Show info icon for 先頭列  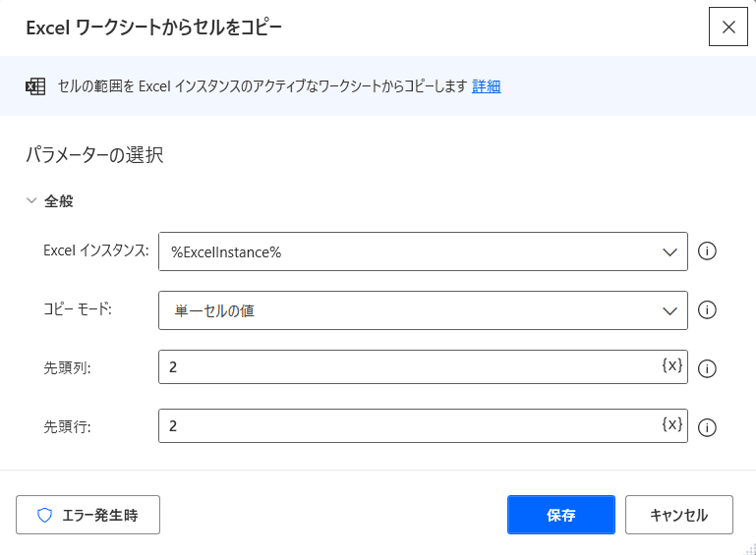707,368
